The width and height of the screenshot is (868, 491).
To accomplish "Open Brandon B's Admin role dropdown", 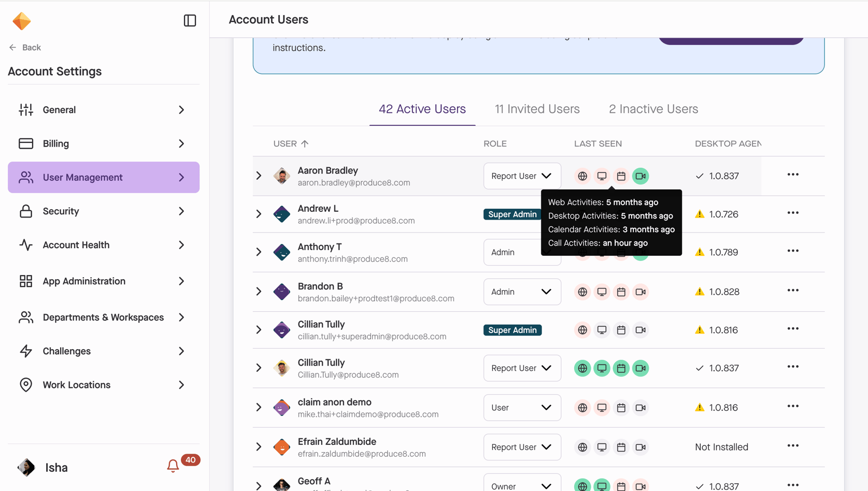I will 522,292.
